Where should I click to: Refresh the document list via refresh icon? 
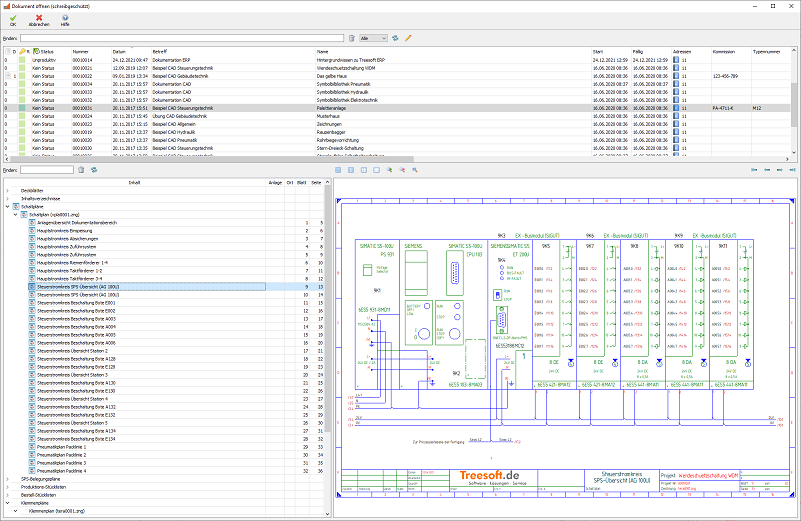click(x=395, y=37)
